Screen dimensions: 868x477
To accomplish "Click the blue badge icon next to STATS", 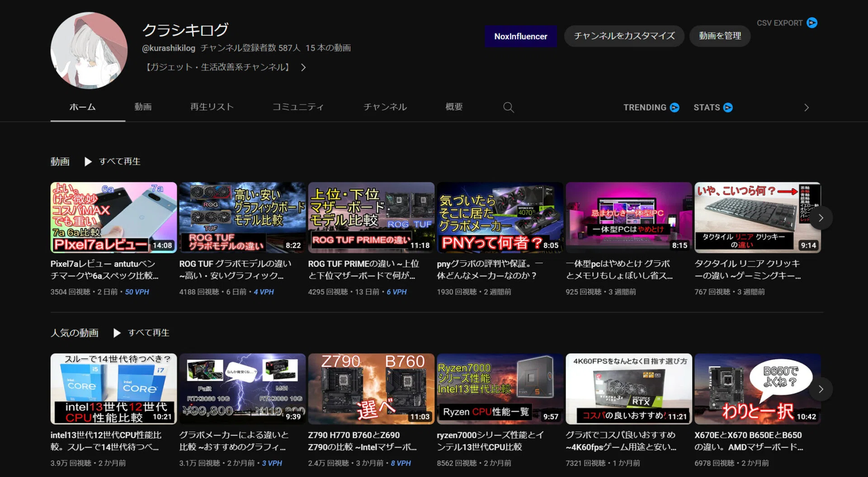I will point(728,107).
